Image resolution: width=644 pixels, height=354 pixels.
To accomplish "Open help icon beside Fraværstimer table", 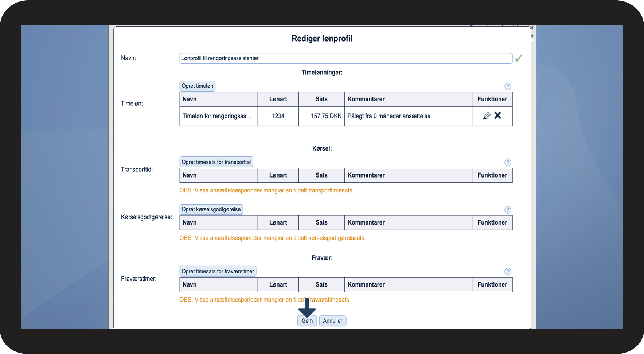I will click(x=508, y=272).
